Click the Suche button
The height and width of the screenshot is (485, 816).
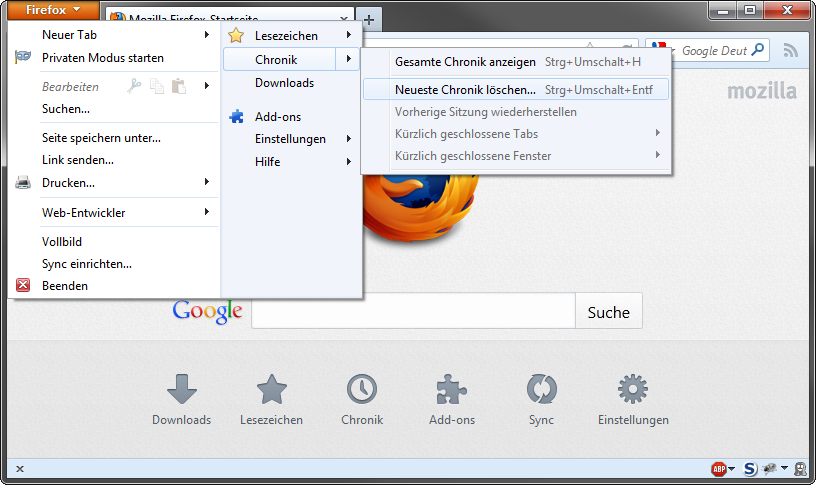608,312
